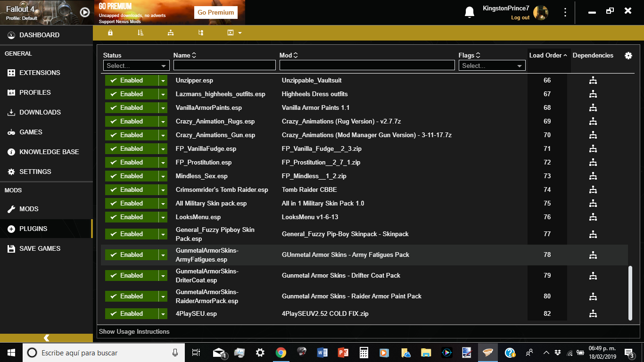
Task: Toggle Enabled status for LooksMenu.esp
Action: point(132,217)
